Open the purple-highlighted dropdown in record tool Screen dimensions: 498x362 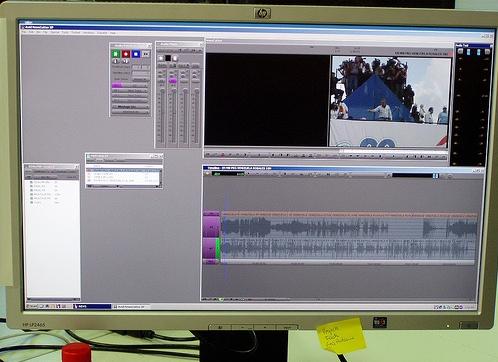tap(130, 86)
